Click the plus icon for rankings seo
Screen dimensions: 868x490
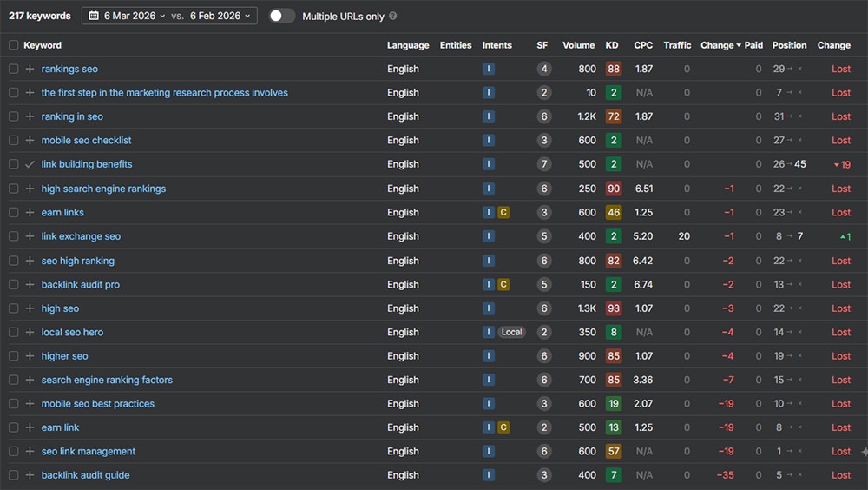pos(30,69)
